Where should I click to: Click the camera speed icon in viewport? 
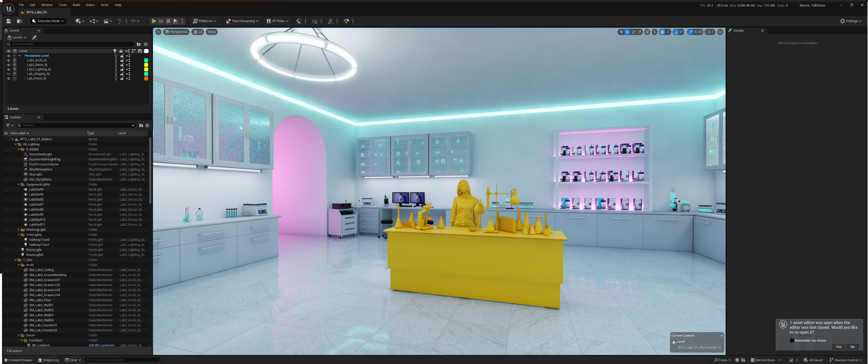(709, 32)
